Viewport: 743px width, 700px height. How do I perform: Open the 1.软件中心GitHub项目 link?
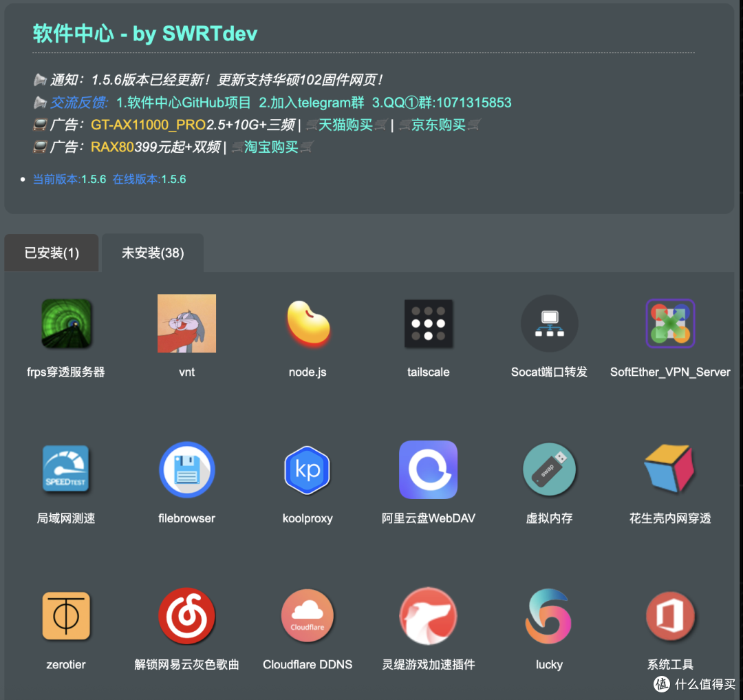click(x=184, y=103)
